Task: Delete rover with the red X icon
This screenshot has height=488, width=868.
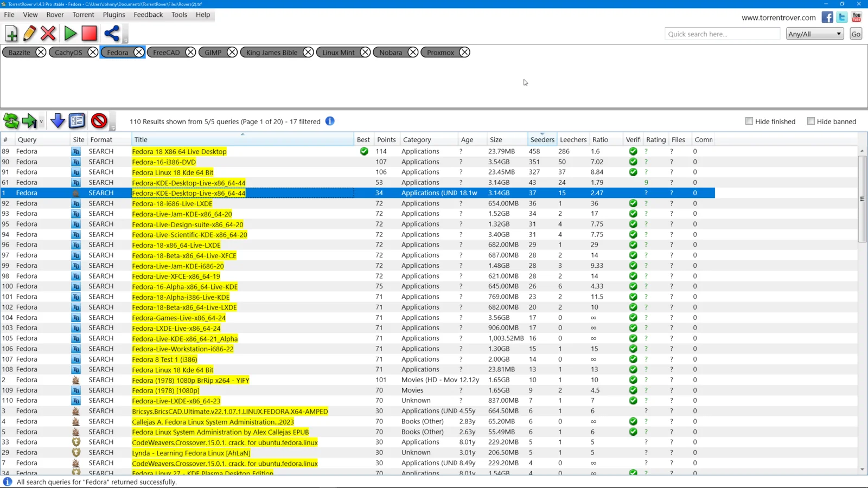Action: [x=48, y=34]
